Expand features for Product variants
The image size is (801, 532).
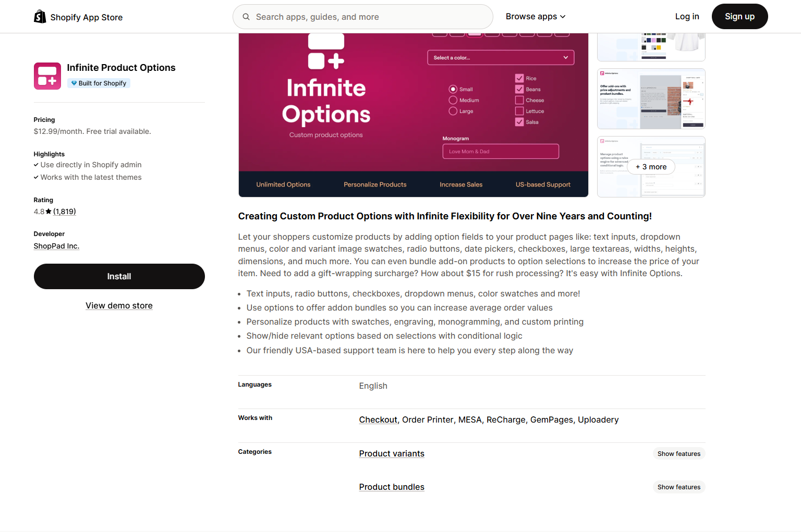[678, 454]
